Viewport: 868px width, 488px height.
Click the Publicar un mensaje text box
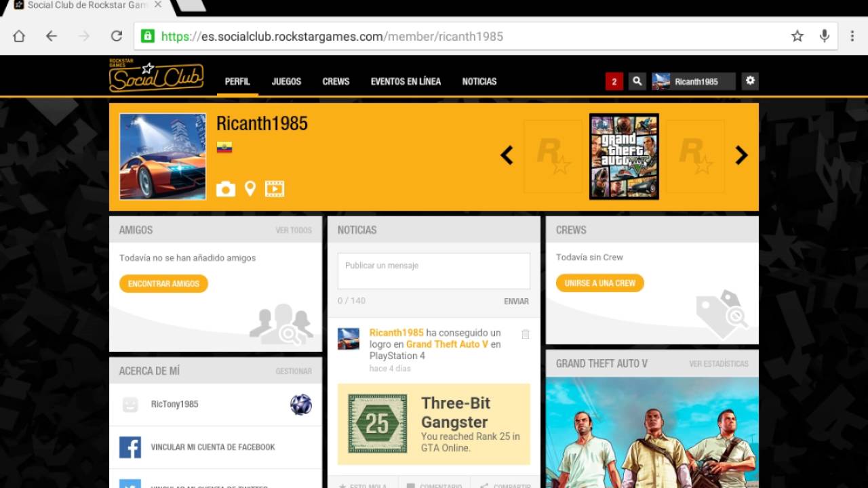pyautogui.click(x=434, y=271)
